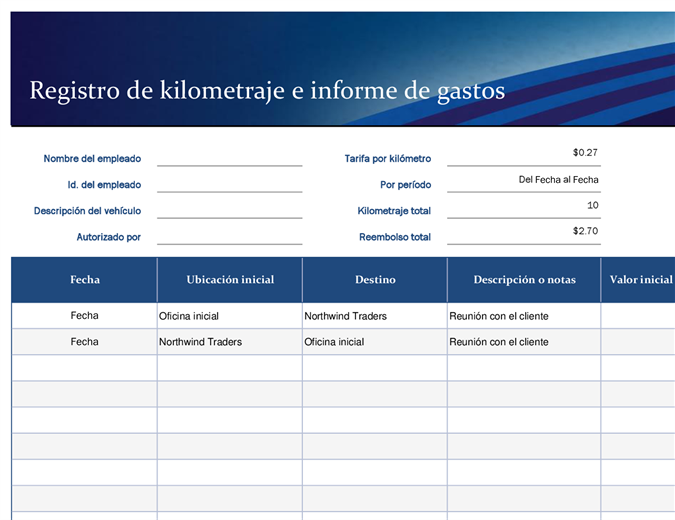Click the $2.70 reimbursement value
Image resolution: width=675 pixels, height=520 pixels.
[x=585, y=231]
